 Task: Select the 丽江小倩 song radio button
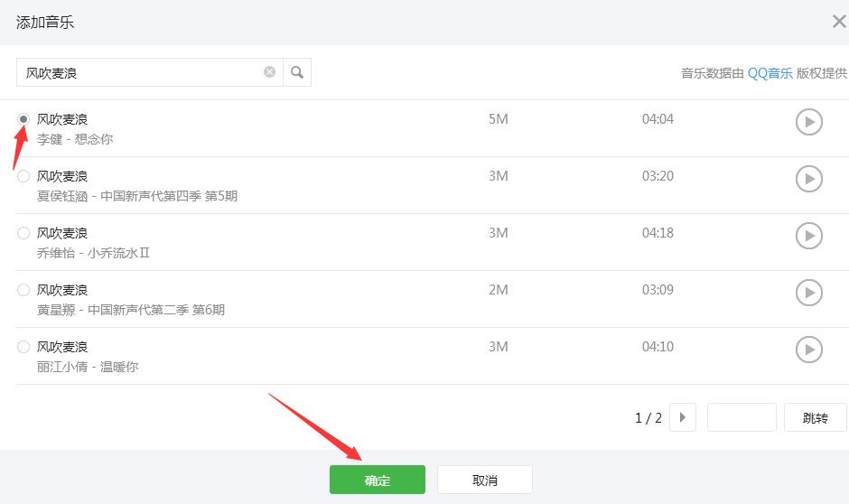click(x=23, y=347)
